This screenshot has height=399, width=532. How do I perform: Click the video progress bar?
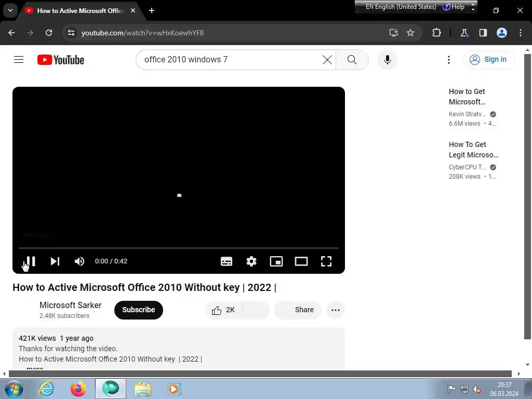[x=179, y=248]
